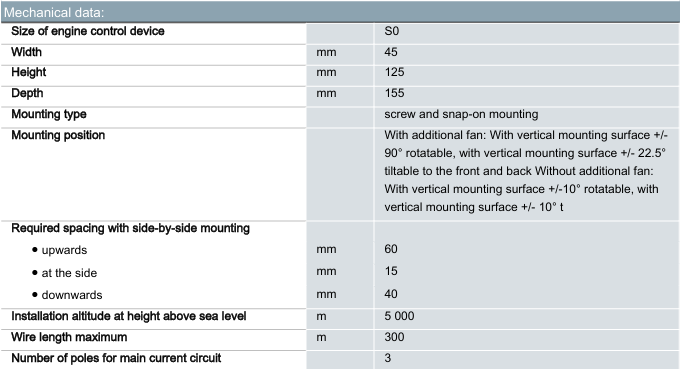Click the 5 000 altitude value
681x369 pixels.
[x=399, y=316]
